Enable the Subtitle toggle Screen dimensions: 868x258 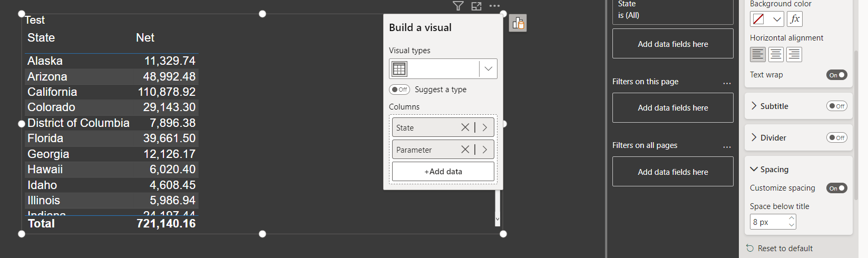837,106
